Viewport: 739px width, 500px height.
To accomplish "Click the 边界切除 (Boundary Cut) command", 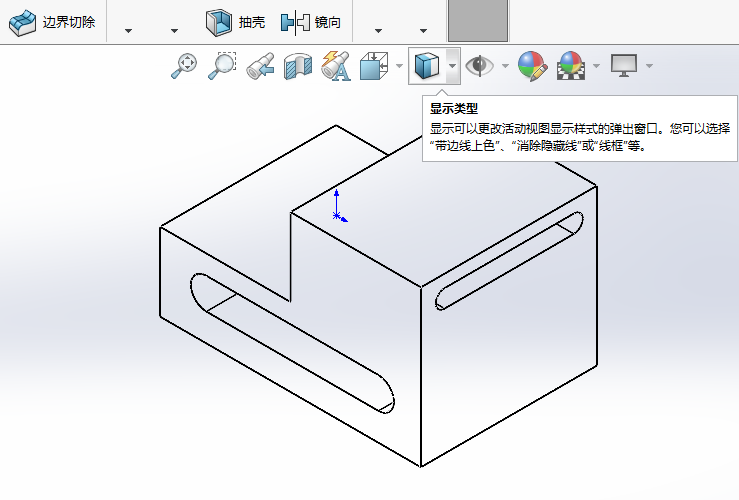I will [x=53, y=22].
